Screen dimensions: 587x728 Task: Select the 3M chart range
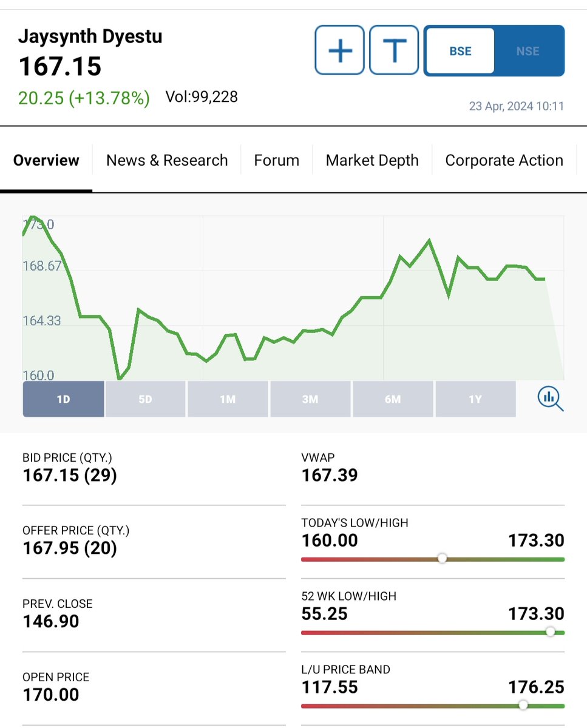[x=310, y=399]
